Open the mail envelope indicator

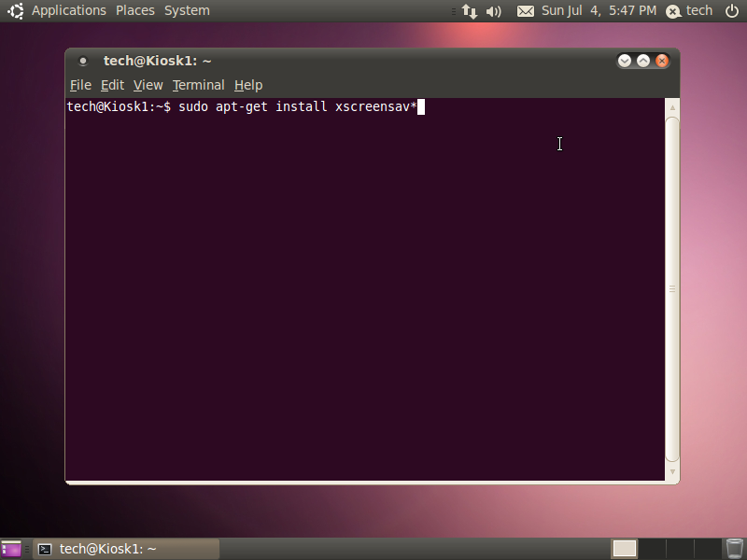pyautogui.click(x=526, y=11)
